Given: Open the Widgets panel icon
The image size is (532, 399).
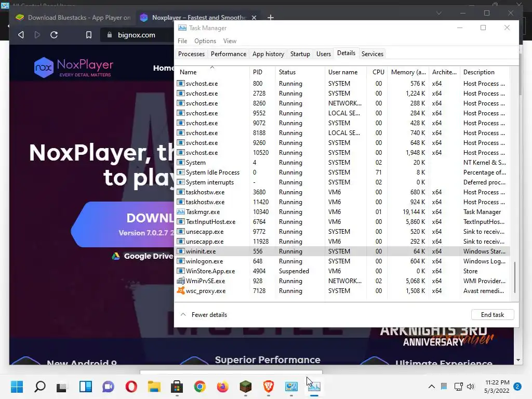Looking at the screenshot, I should point(86,387).
